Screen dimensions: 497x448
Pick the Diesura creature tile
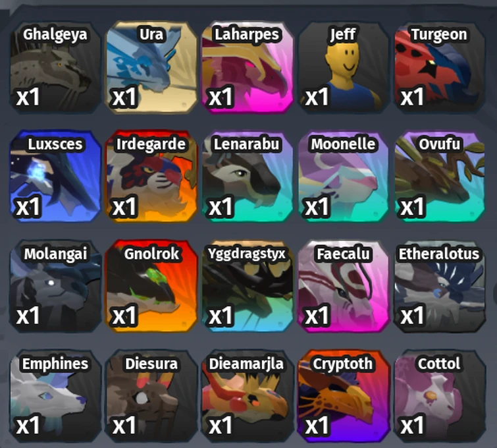151,396
